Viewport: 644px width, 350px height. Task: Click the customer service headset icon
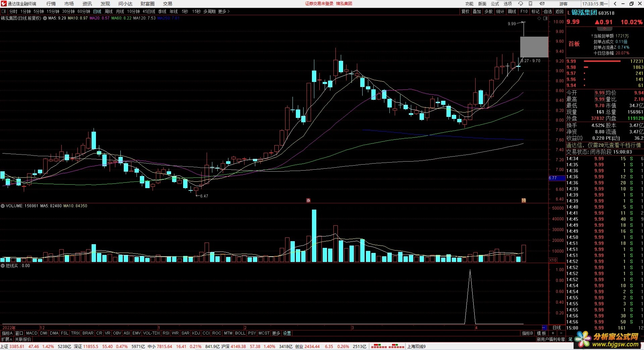[x=521, y=4]
